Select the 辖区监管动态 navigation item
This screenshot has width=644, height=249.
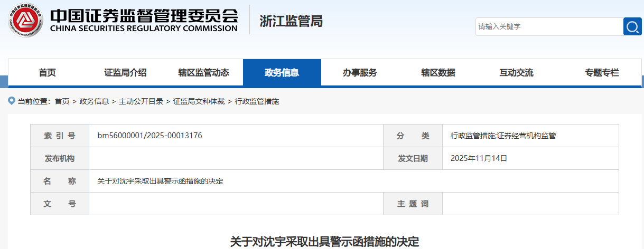pos(203,73)
